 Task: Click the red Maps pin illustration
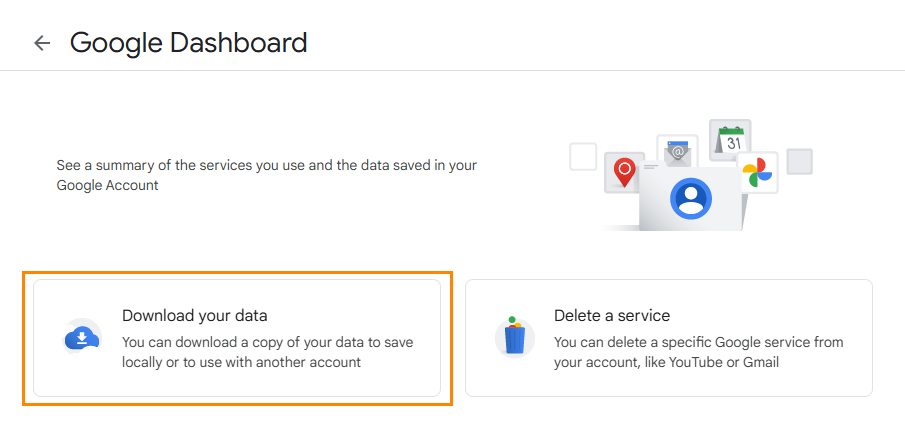point(624,173)
